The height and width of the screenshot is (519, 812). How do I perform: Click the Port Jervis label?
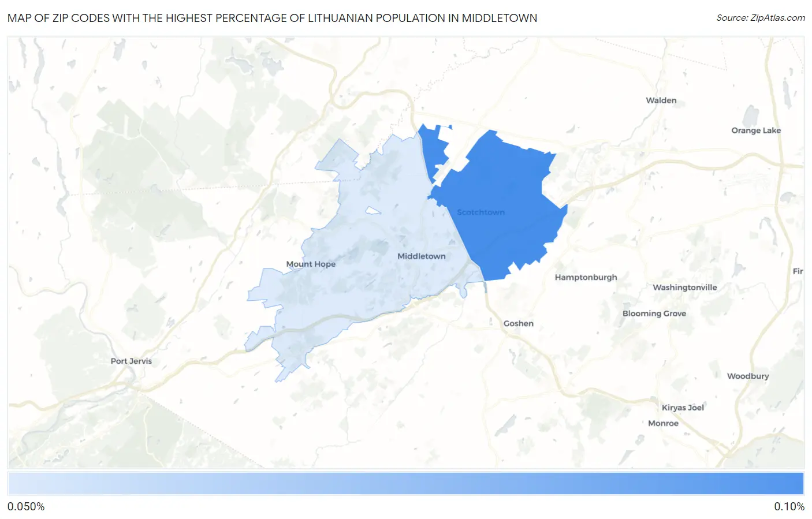pos(131,361)
